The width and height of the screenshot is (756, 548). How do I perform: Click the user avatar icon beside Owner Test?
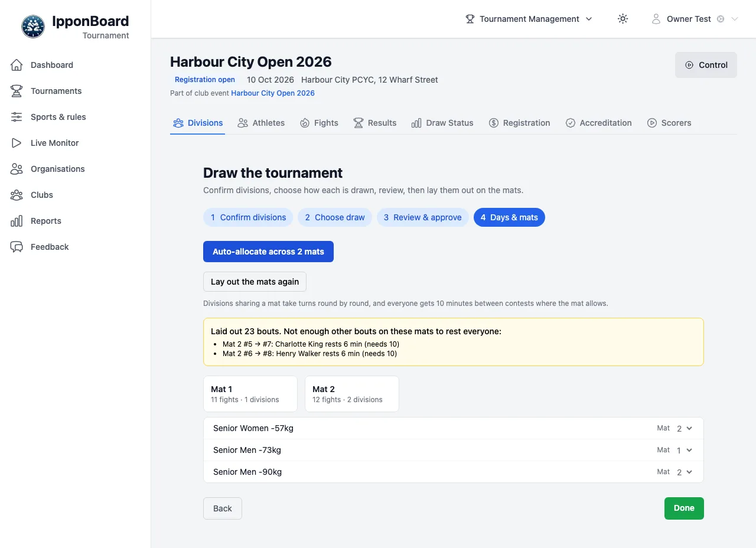(656, 19)
